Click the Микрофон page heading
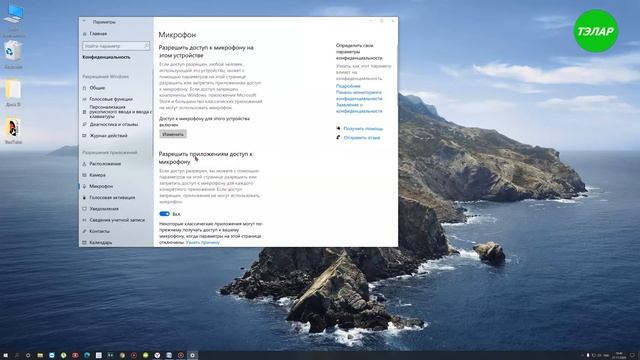The height and width of the screenshot is (360, 640). pos(177,35)
